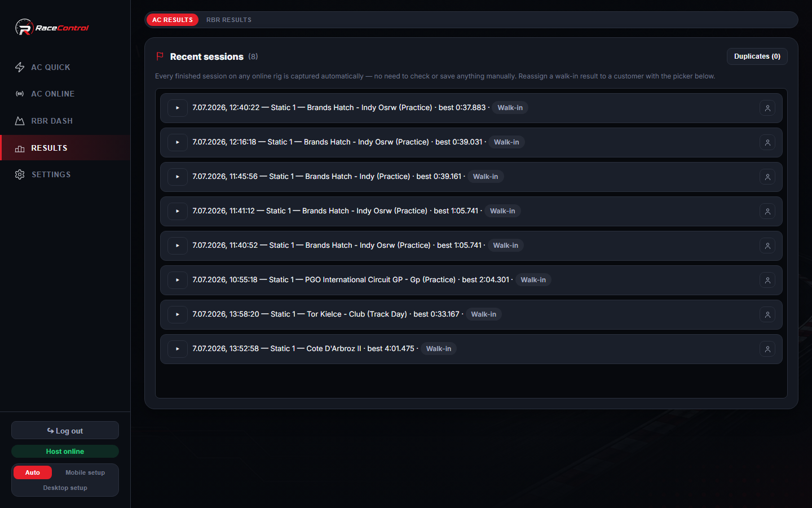Select the Mobile setup layout mode

tap(85, 472)
